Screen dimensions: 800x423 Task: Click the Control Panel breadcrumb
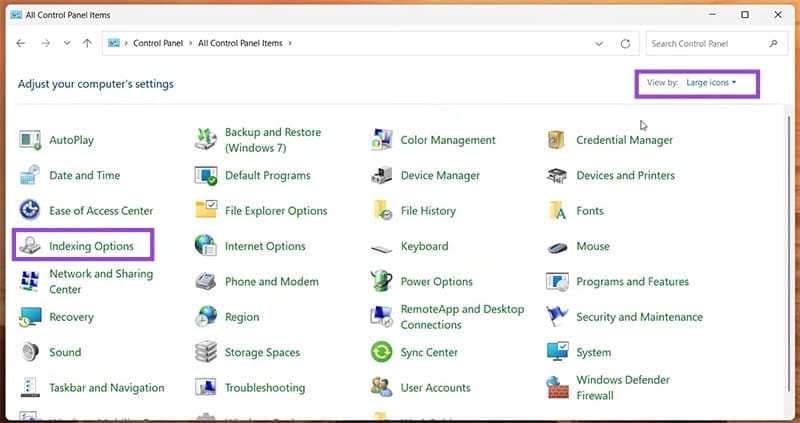click(158, 43)
